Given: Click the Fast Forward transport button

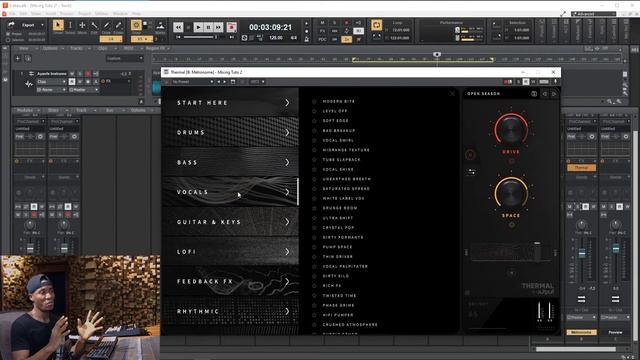Looking at the screenshot, I should point(219,27).
